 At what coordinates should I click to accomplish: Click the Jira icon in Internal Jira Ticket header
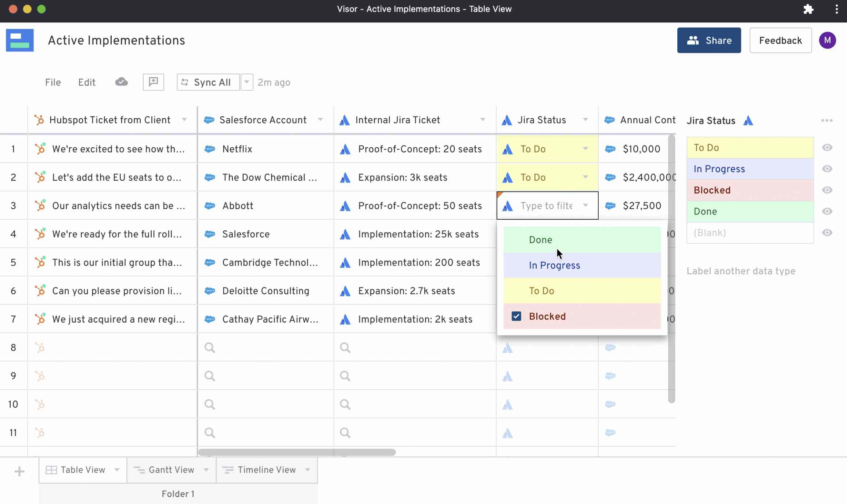pos(344,120)
